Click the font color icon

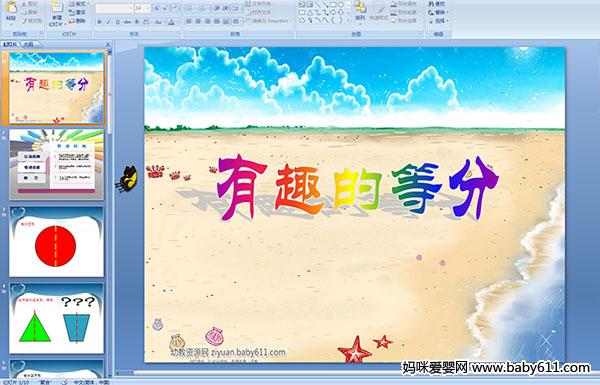tap(171, 22)
